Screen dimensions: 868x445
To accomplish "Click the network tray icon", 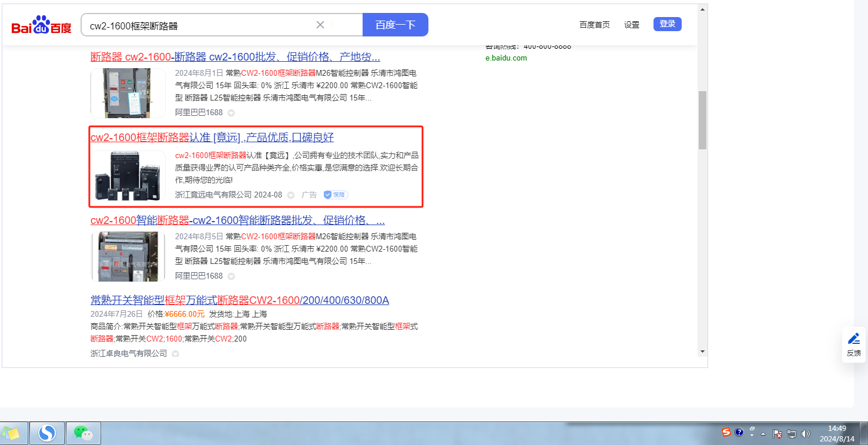I will click(792, 434).
